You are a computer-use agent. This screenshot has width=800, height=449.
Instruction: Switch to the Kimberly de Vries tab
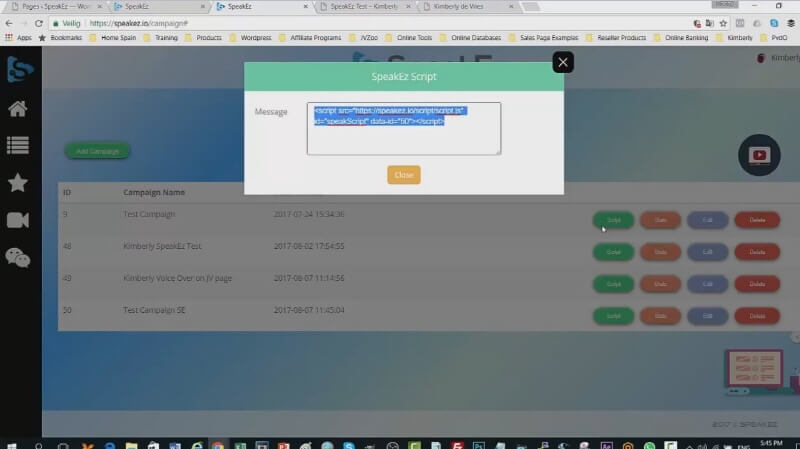click(x=467, y=7)
